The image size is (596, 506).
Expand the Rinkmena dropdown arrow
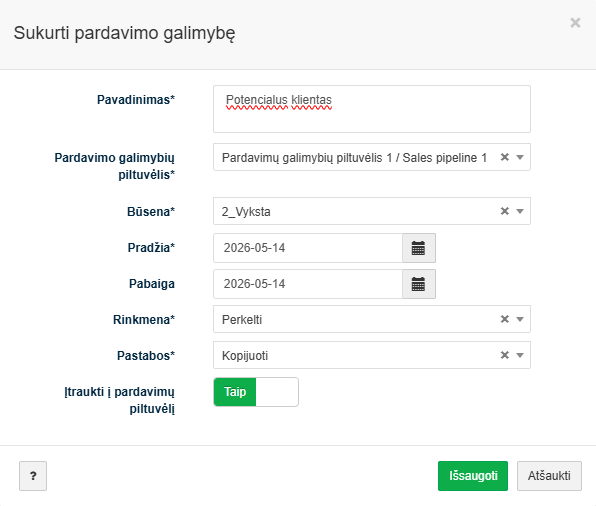(520, 319)
